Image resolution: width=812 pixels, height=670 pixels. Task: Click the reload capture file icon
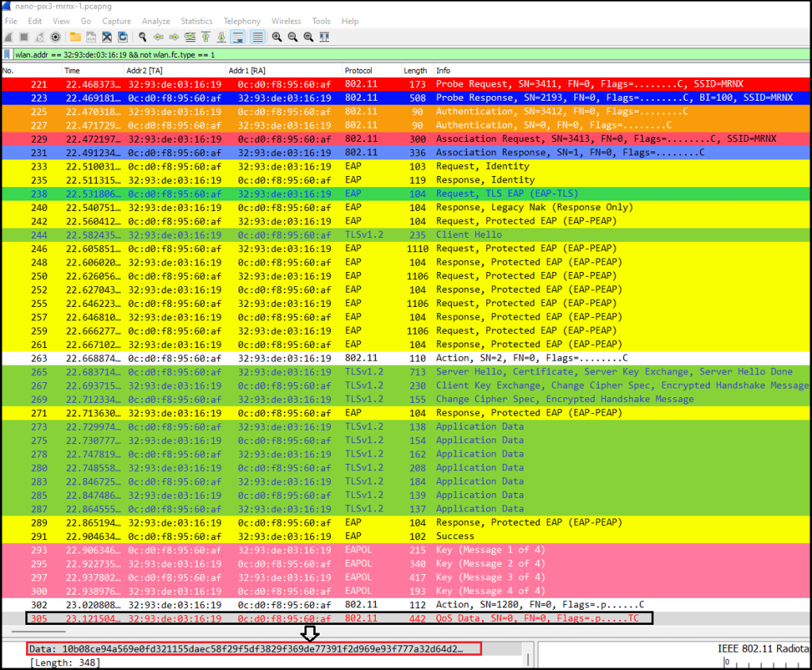coord(123,37)
